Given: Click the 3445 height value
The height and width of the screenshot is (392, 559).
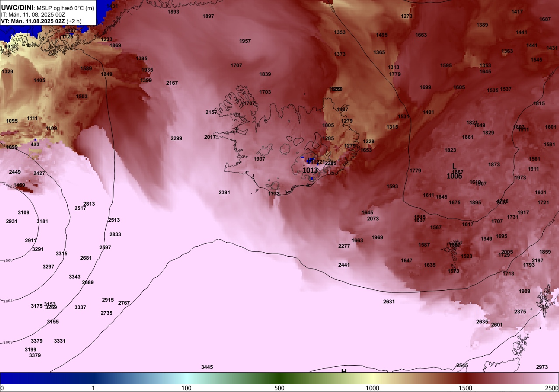Looking at the screenshot, I should point(207,367).
